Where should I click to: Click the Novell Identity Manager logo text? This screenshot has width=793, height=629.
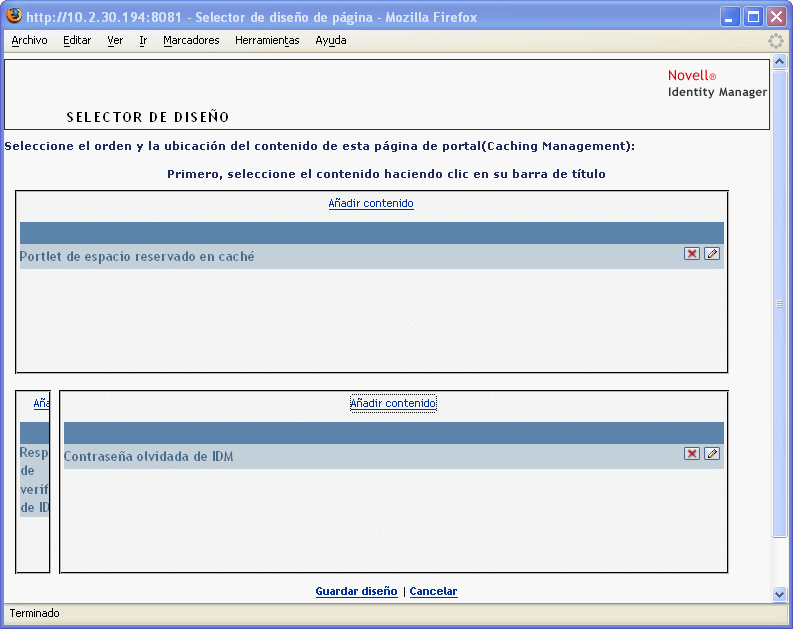coord(717,83)
